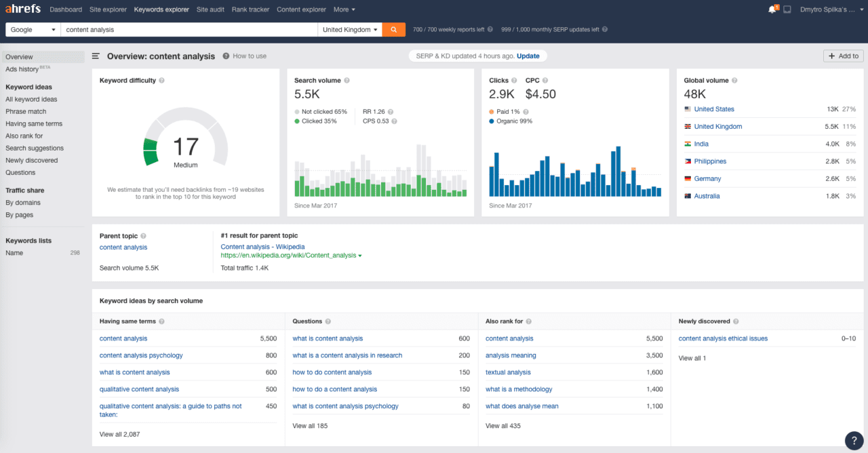The width and height of the screenshot is (868, 453).
Task: Click the Clicks question mark tooltip icon
Action: tap(515, 80)
